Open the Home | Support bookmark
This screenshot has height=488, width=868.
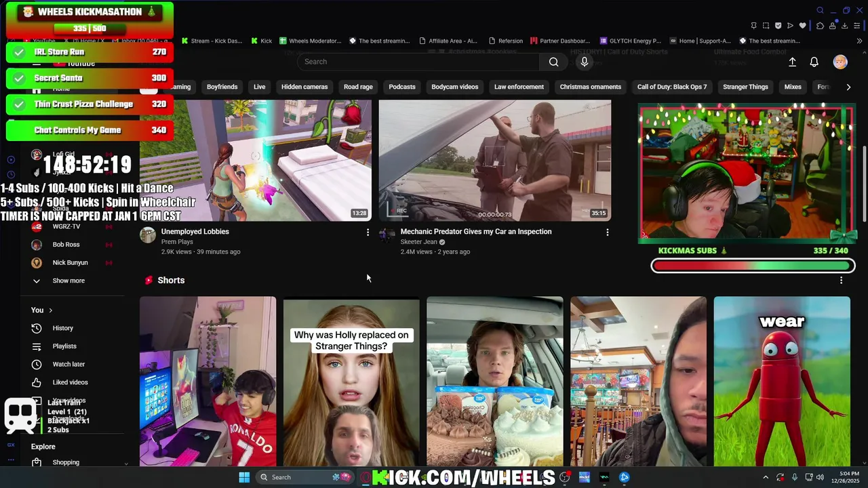699,41
